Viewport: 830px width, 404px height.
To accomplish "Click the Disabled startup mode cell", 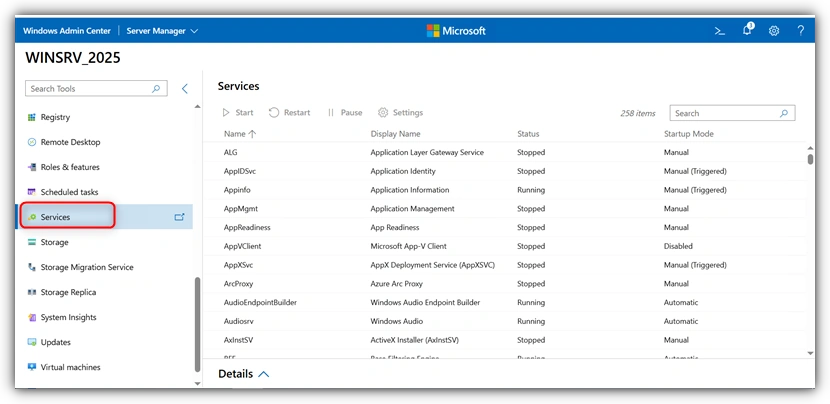I will (x=678, y=246).
